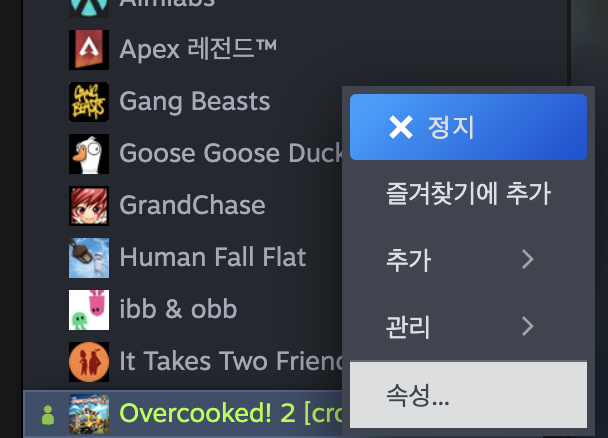
Task: Click the It Takes Two Friend icon
Action: click(x=89, y=362)
